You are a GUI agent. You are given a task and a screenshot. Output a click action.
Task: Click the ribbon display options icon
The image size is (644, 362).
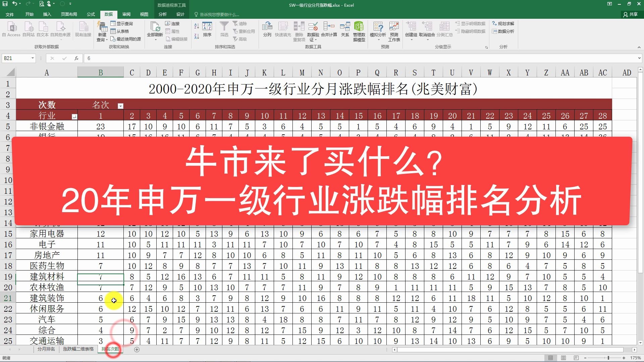point(609,4)
